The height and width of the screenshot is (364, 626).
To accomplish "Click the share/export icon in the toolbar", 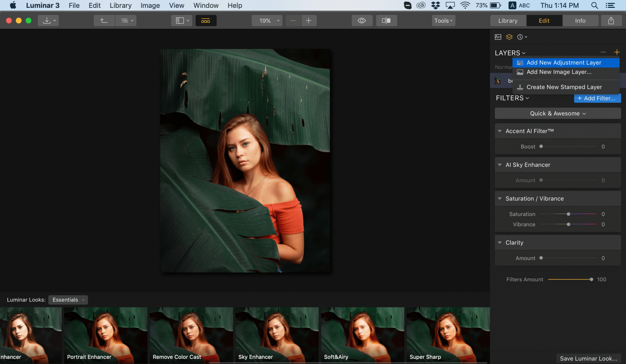I will point(611,21).
